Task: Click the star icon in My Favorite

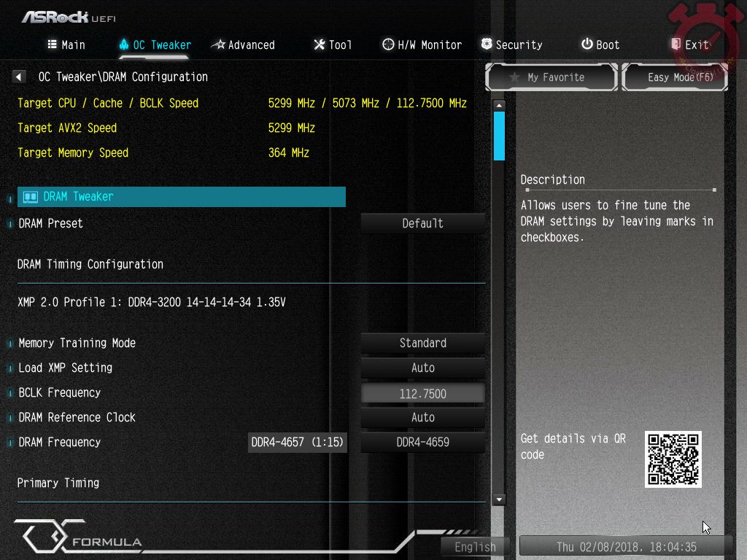Action: click(x=514, y=77)
